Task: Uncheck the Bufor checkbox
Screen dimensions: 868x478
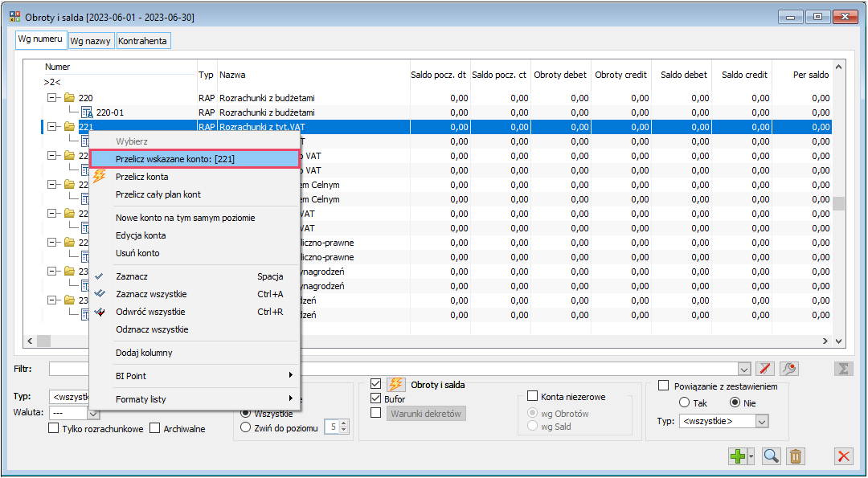Action: (376, 398)
